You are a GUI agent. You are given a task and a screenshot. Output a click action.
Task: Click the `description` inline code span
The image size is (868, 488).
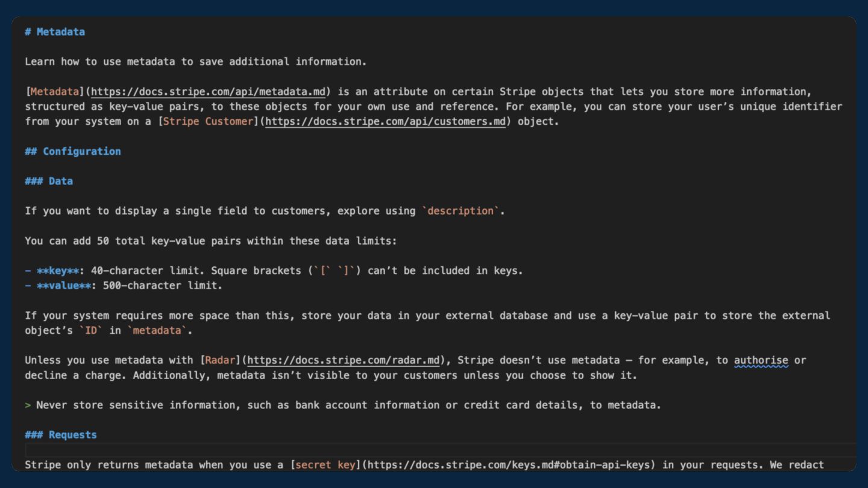click(x=461, y=211)
